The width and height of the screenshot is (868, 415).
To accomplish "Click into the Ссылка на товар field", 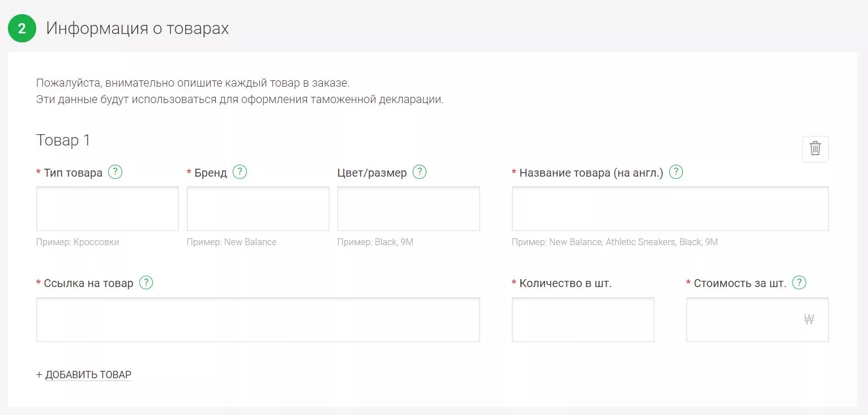I will 258,319.
